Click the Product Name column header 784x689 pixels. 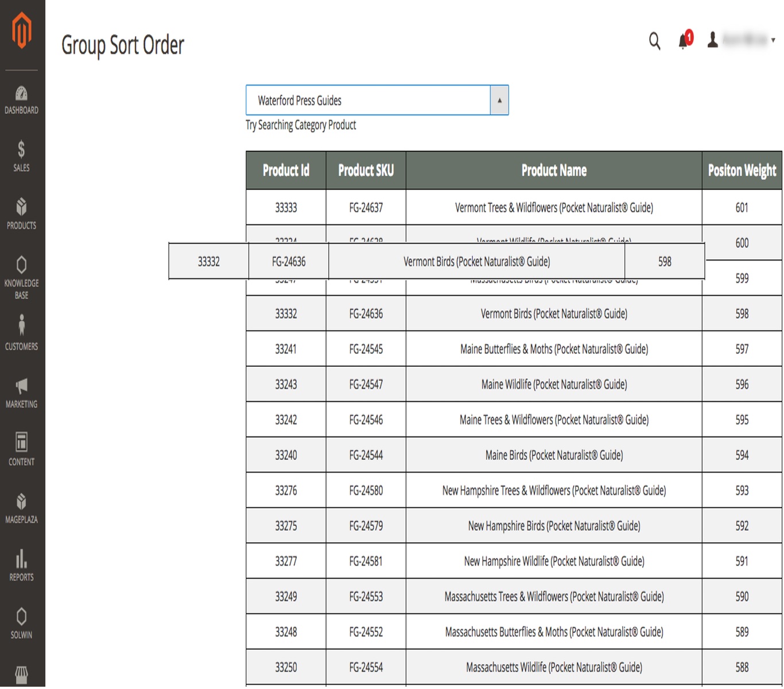[x=554, y=171]
